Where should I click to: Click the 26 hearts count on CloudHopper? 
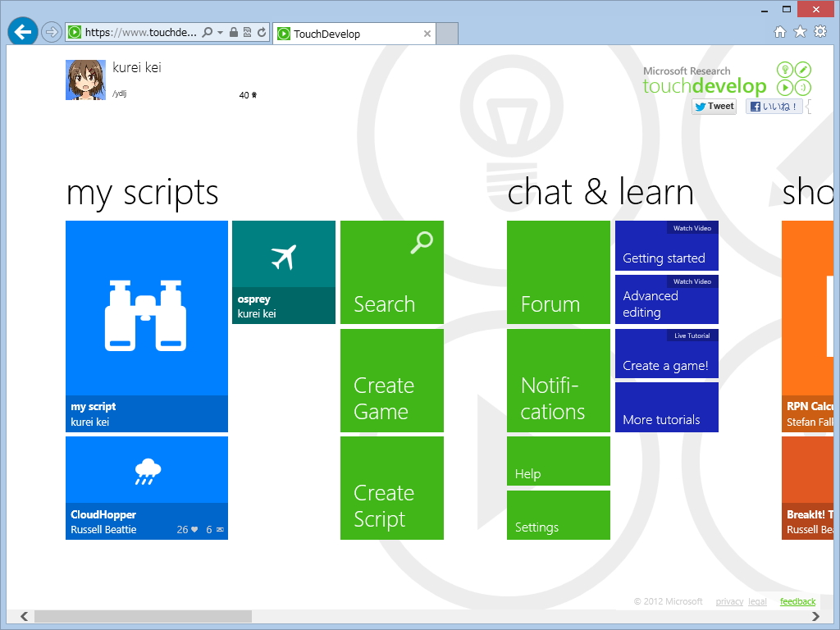click(x=187, y=529)
